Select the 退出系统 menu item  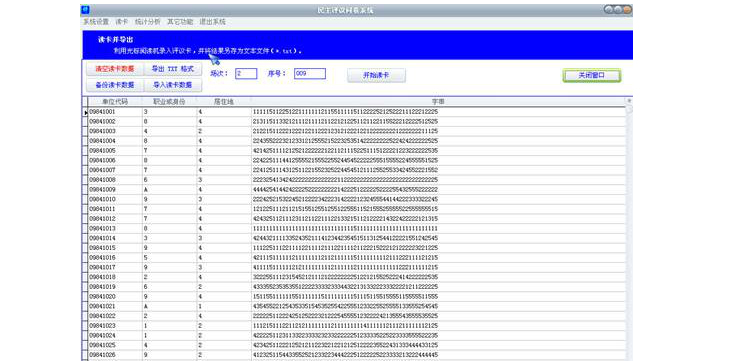pyautogui.click(x=212, y=22)
